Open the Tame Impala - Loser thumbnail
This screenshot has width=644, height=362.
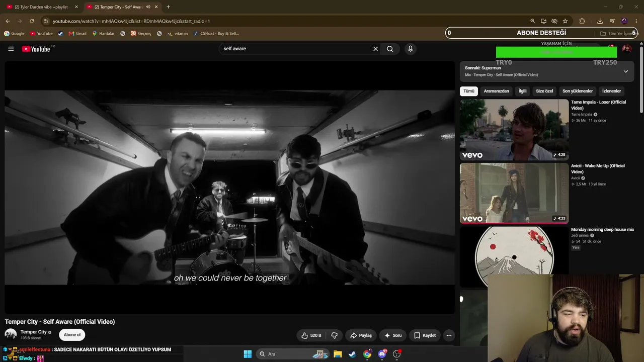[514, 130]
